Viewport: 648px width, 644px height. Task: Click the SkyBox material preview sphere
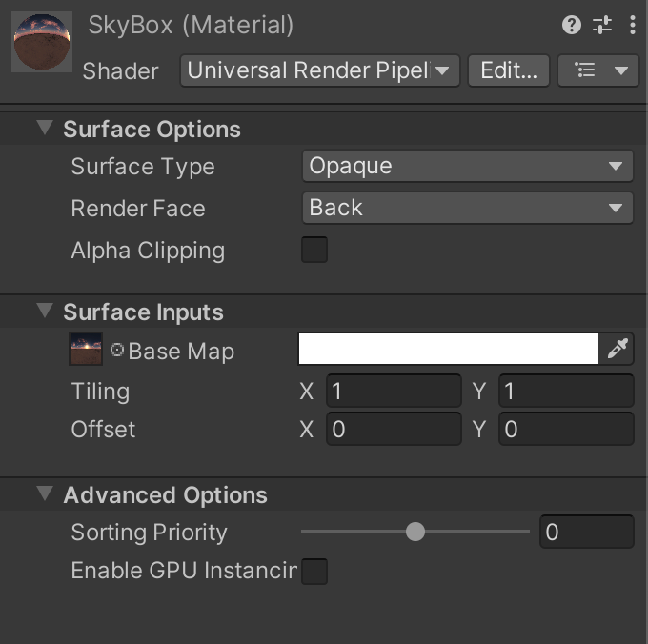coord(42,42)
